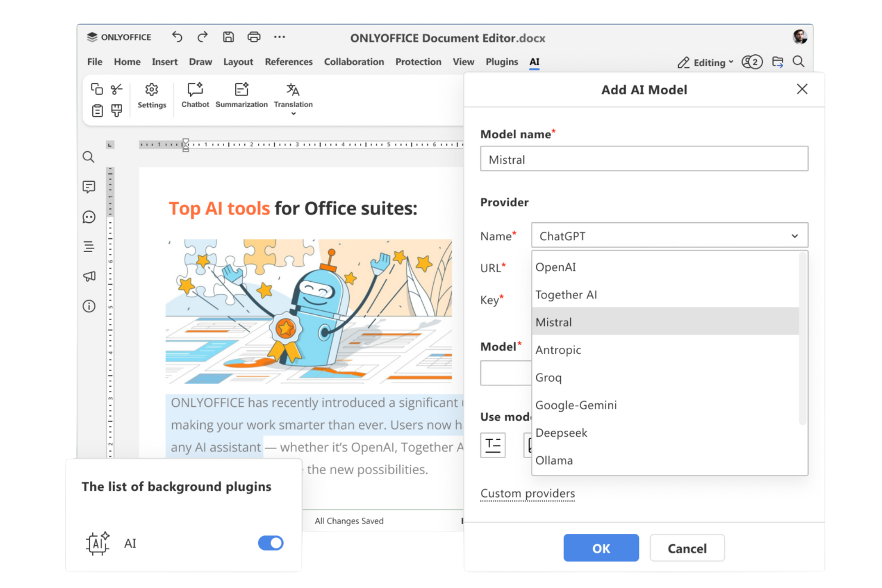Image resolution: width=882 pixels, height=588 pixels.
Task: Click the 'Top AI tools' heading text
Action: tap(219, 209)
